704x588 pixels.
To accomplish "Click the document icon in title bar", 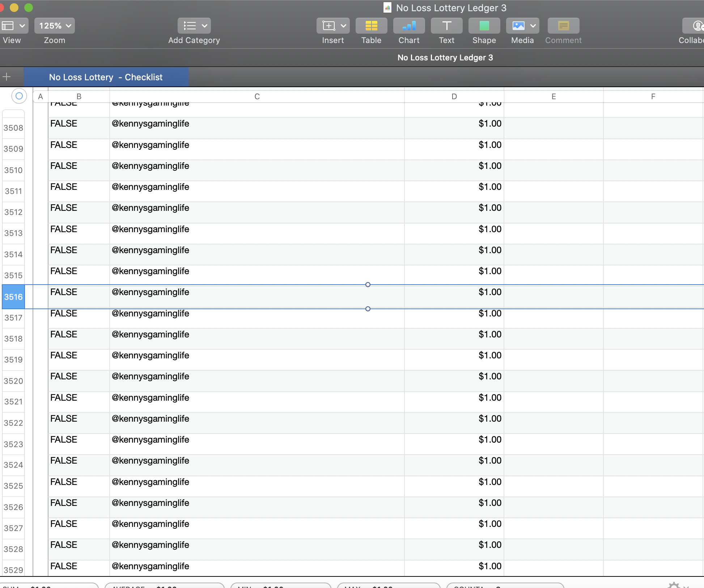I will coord(387,8).
